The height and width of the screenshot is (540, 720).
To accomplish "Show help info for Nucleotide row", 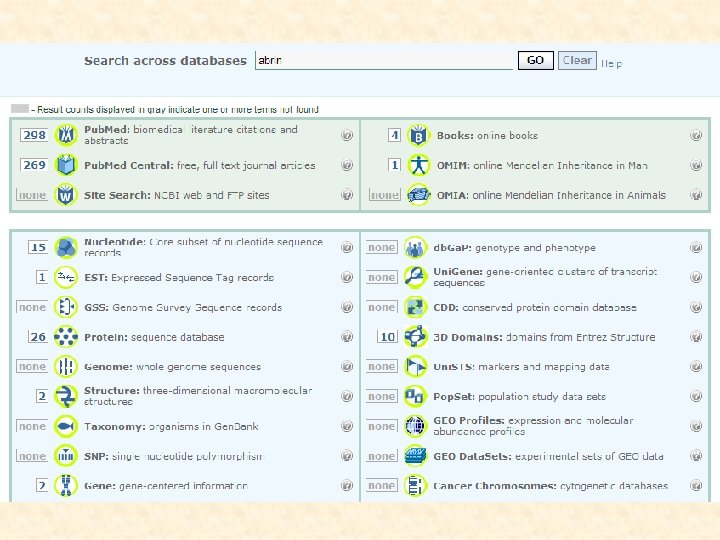I will [347, 248].
